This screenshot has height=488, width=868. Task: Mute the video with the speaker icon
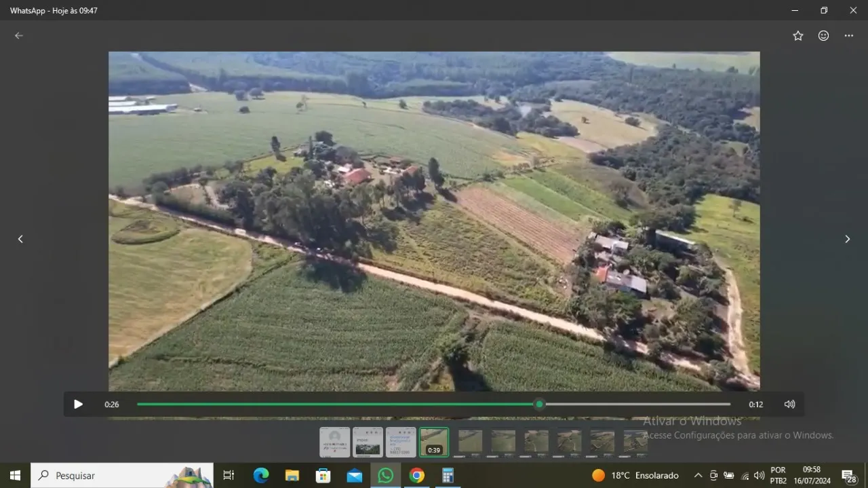(789, 405)
